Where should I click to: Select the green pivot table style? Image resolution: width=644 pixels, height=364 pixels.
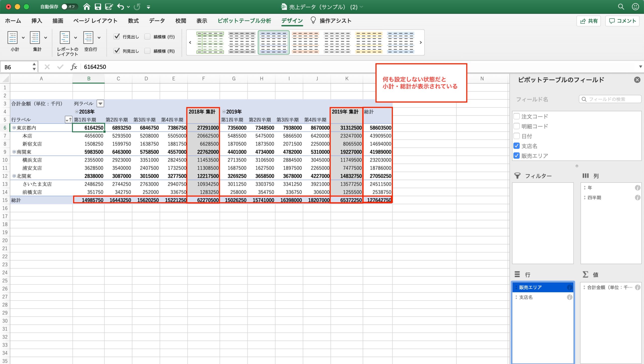210,42
